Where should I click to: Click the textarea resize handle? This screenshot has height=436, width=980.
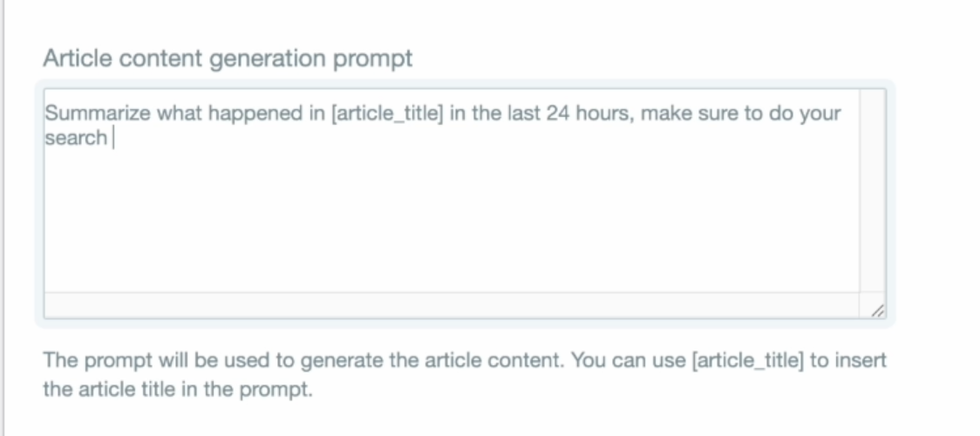pos(876,310)
